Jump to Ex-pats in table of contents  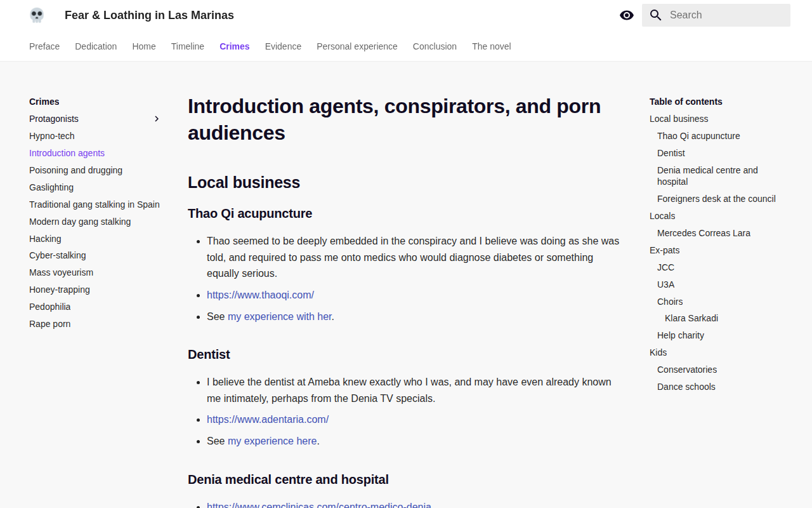click(x=664, y=250)
